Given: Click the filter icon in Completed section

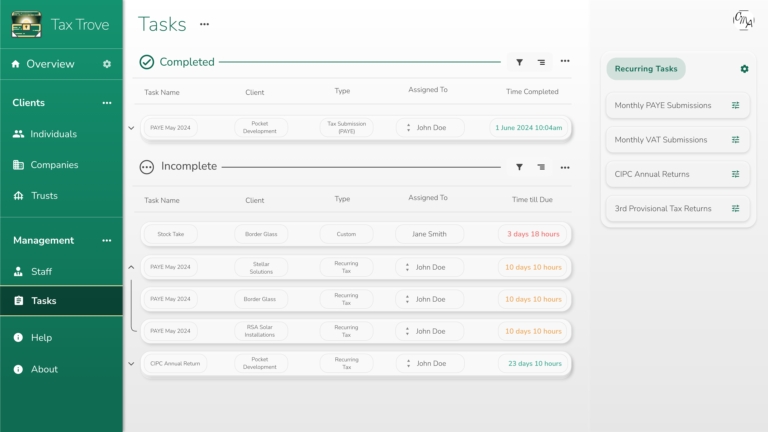Looking at the screenshot, I should [519, 62].
